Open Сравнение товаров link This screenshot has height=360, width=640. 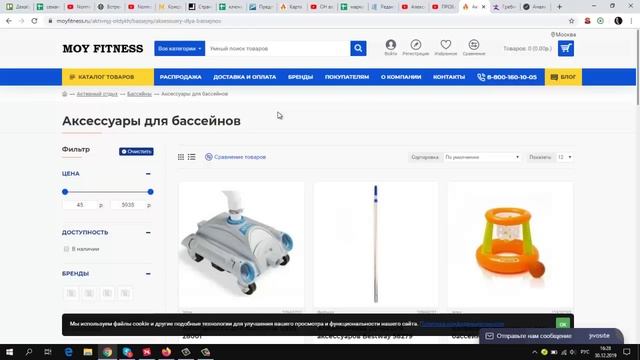tap(236, 157)
